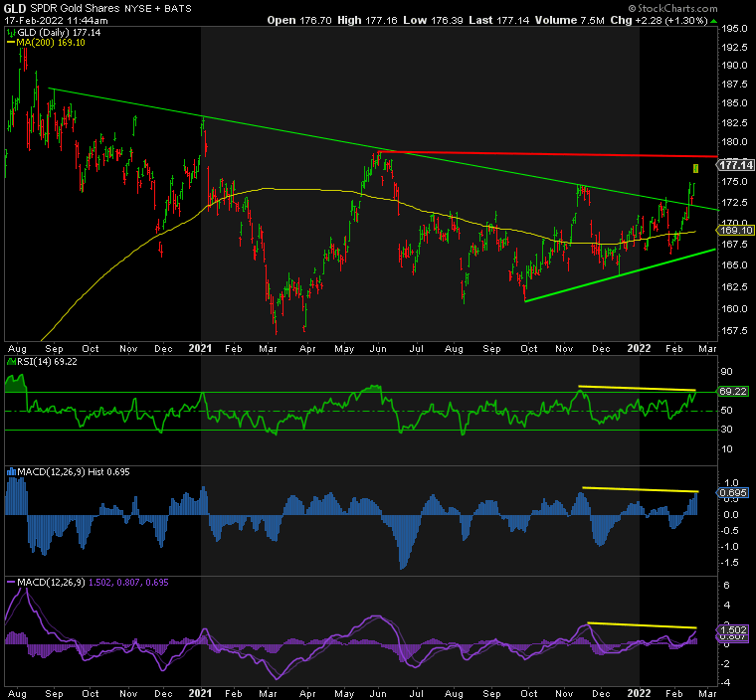Click the blue bars icon beside MACD Hist legend
The height and width of the screenshot is (700, 756).
point(11,472)
